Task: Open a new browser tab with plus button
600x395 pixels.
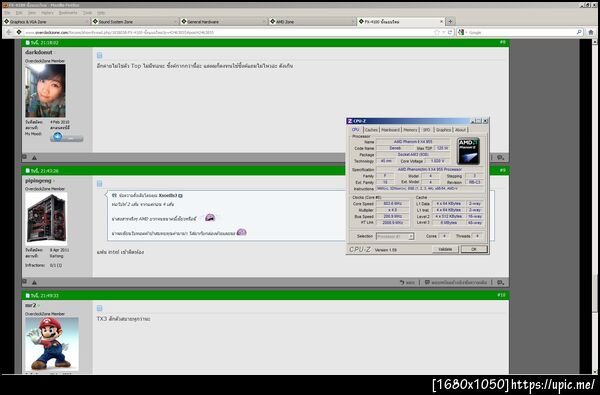Action: [450, 22]
